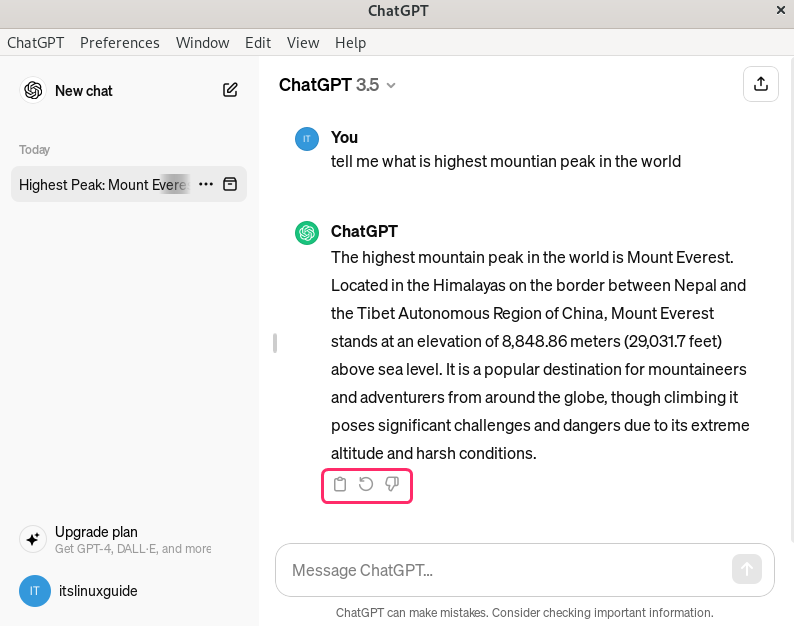The height and width of the screenshot is (626, 794).
Task: Open the View menu
Action: pos(303,43)
